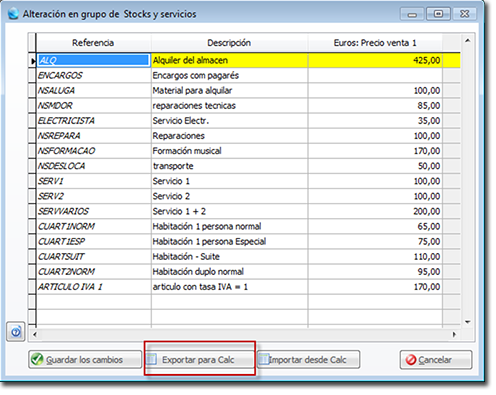Screen dimensions: 496x395
Task: Click the spreadsheet icon on Importar desde Calc
Action: [264, 359]
